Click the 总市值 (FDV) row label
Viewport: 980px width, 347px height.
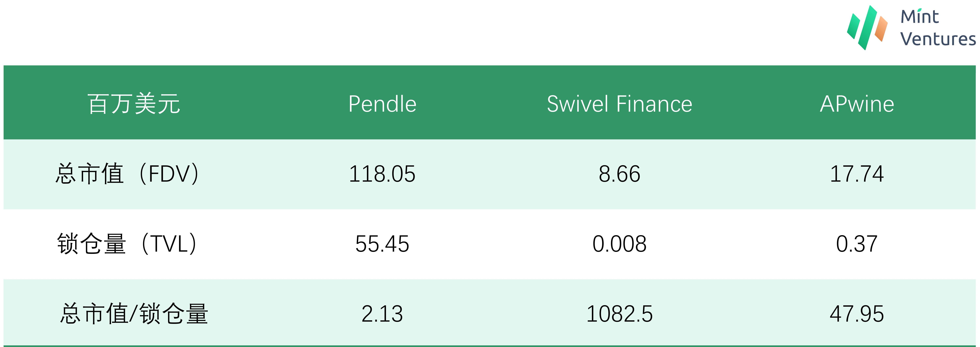point(127,174)
